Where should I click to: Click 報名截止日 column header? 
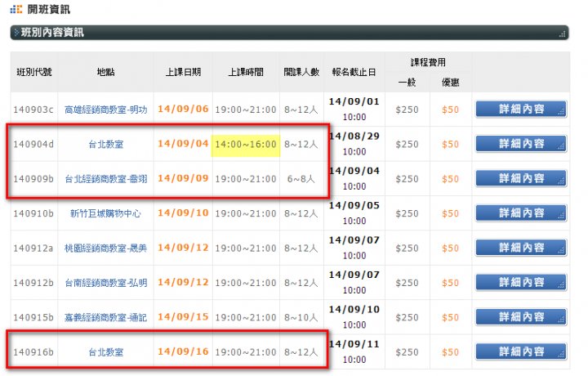(354, 72)
